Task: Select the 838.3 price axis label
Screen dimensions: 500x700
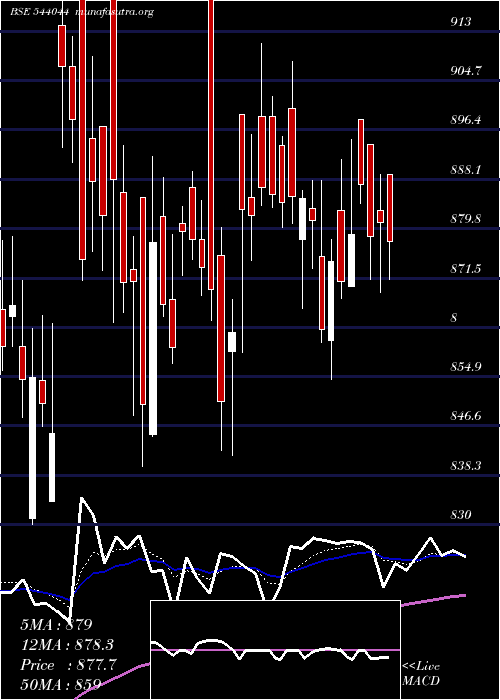Action: pyautogui.click(x=466, y=466)
